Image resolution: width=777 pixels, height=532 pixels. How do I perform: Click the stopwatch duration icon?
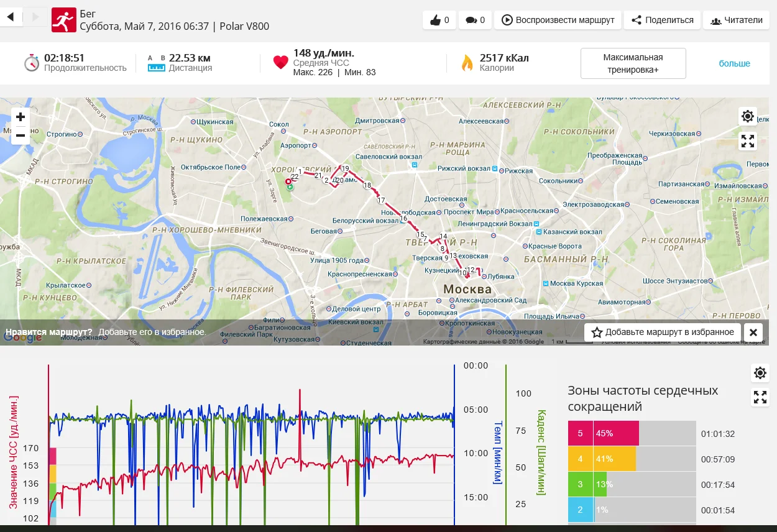coord(32,63)
